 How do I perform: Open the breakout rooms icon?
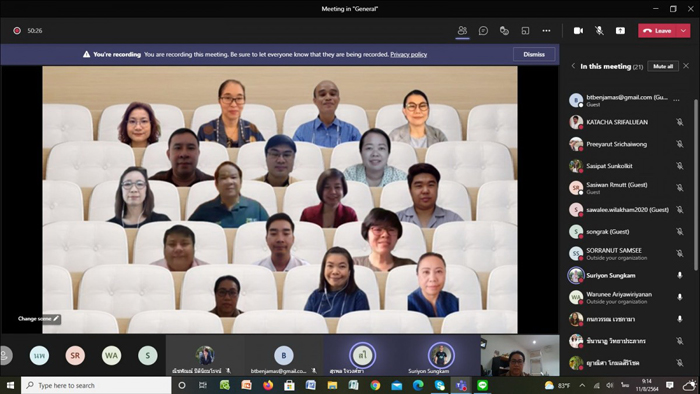pos(504,30)
